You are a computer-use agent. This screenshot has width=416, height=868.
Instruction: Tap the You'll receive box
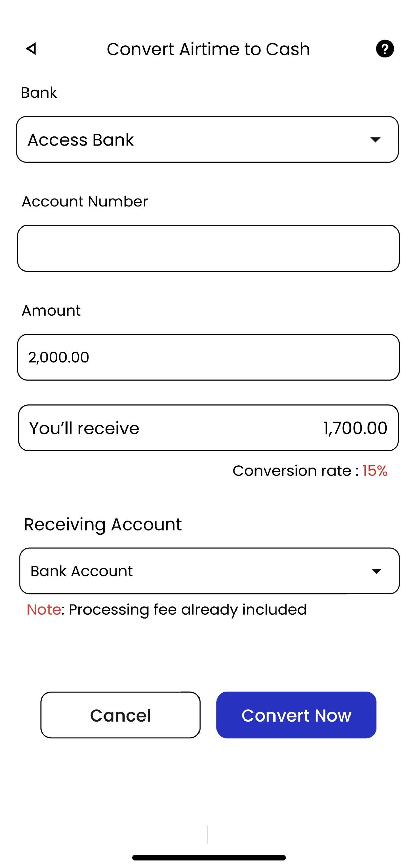click(208, 428)
